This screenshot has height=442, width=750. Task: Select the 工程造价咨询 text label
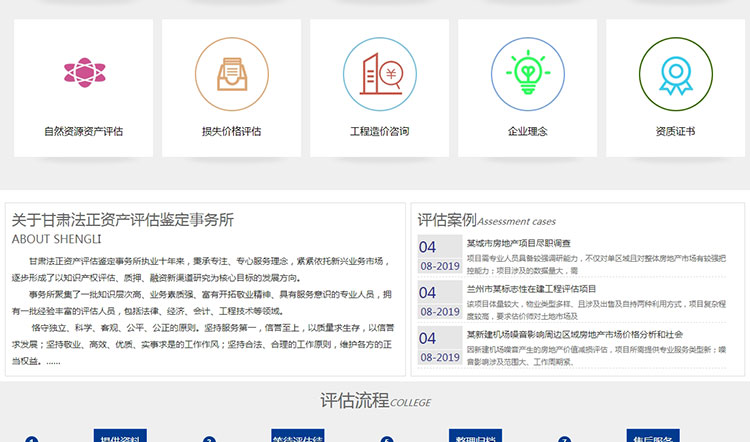pyautogui.click(x=379, y=131)
